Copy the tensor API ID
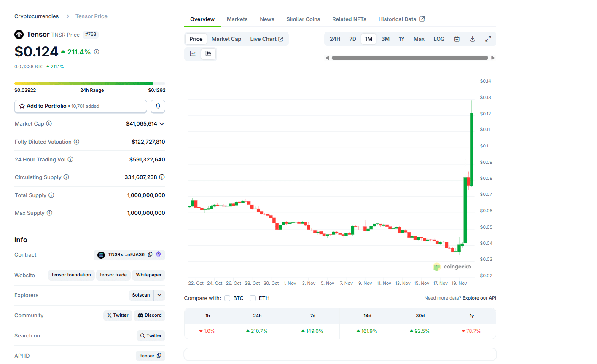Viewport: 597px width, 364px height. [159, 356]
